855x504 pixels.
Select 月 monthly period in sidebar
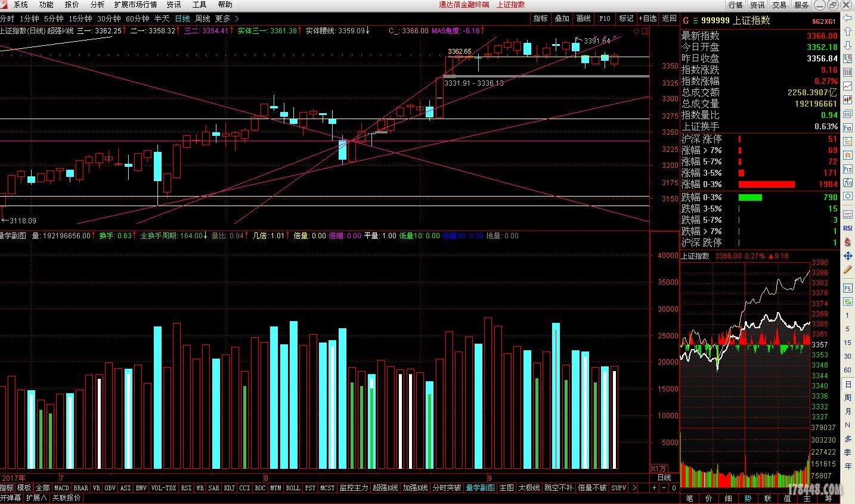847,411
